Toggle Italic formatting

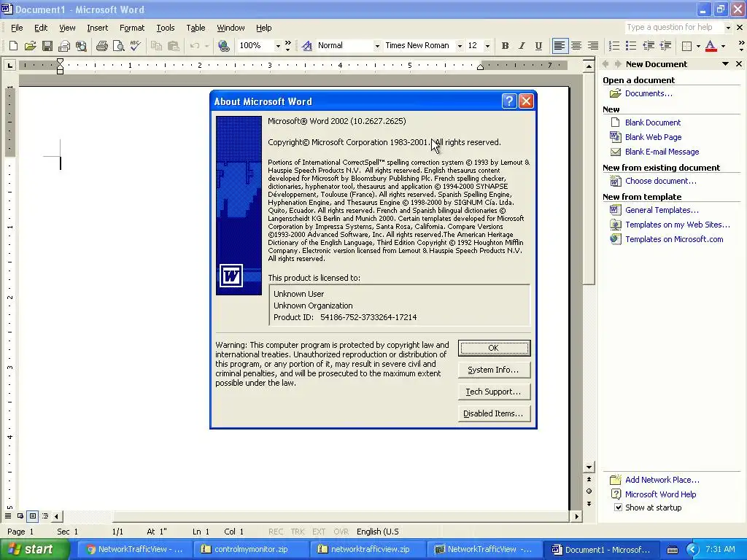(522, 46)
